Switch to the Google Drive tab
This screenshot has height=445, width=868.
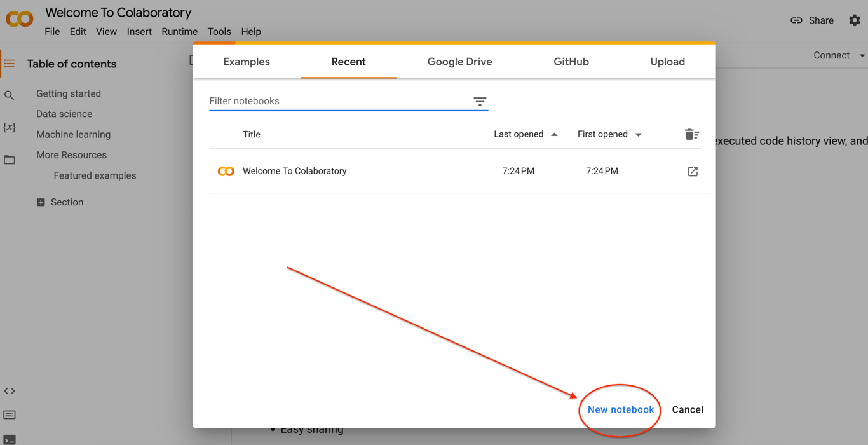pyautogui.click(x=459, y=62)
